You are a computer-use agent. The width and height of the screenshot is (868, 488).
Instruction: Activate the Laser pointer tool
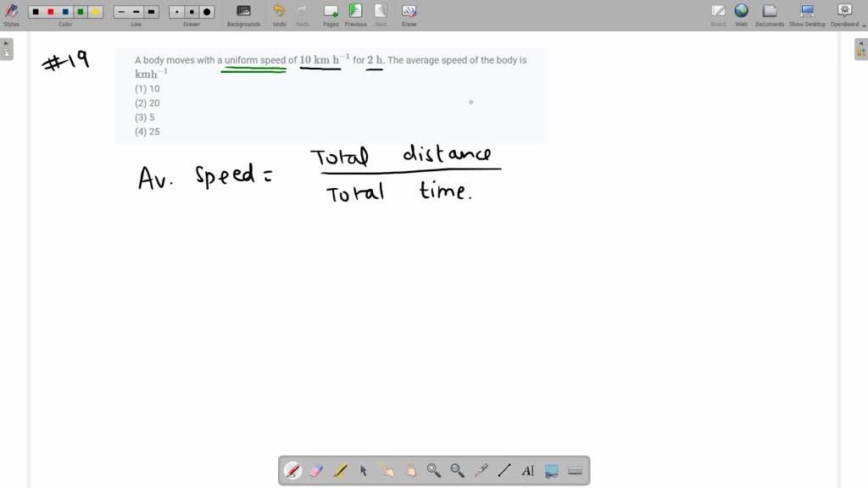tap(481, 470)
